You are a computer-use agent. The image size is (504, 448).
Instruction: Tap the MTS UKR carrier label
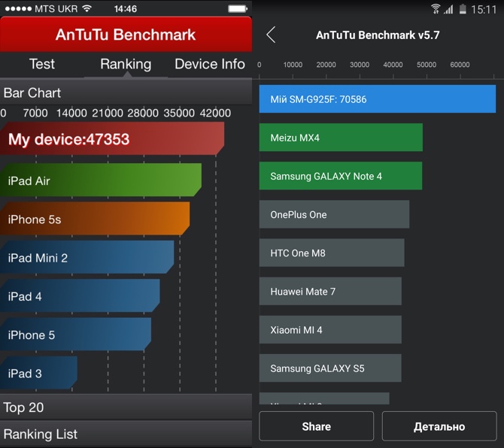pos(56,9)
